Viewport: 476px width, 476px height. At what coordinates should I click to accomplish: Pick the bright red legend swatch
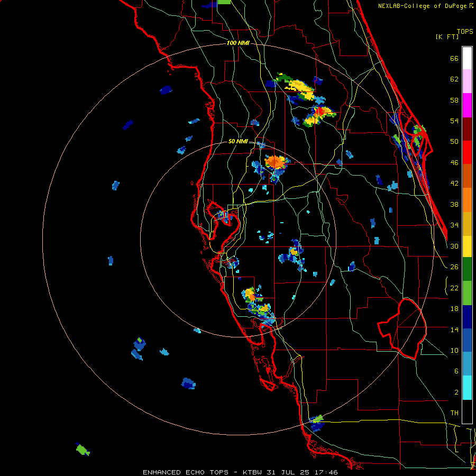[x=467, y=152]
